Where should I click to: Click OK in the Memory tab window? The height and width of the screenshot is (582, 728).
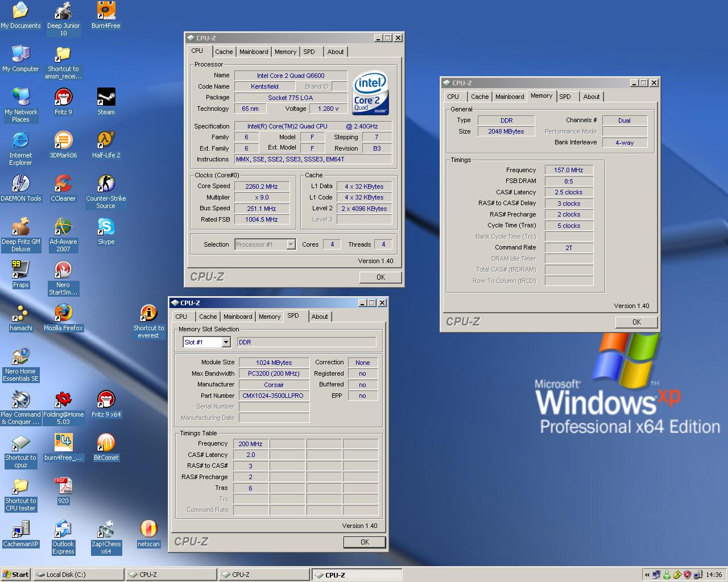(636, 322)
